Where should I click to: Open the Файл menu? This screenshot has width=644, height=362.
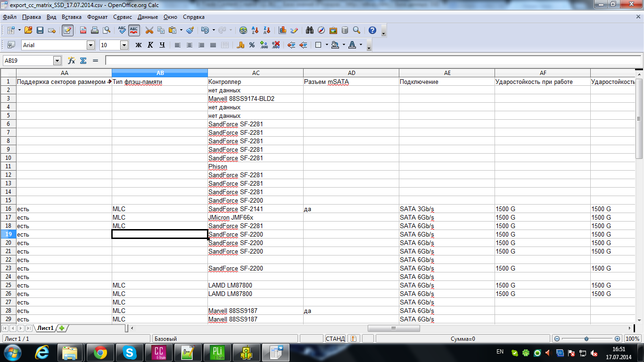click(x=9, y=17)
